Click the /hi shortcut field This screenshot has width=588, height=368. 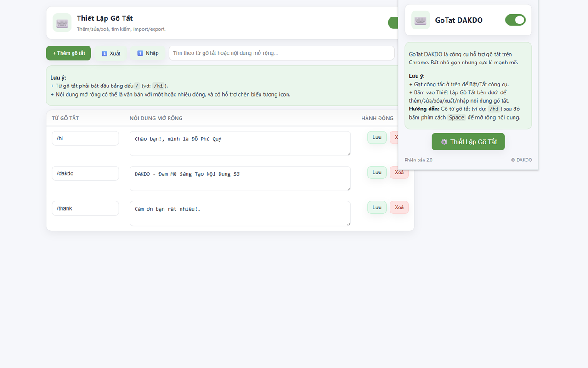pyautogui.click(x=85, y=138)
